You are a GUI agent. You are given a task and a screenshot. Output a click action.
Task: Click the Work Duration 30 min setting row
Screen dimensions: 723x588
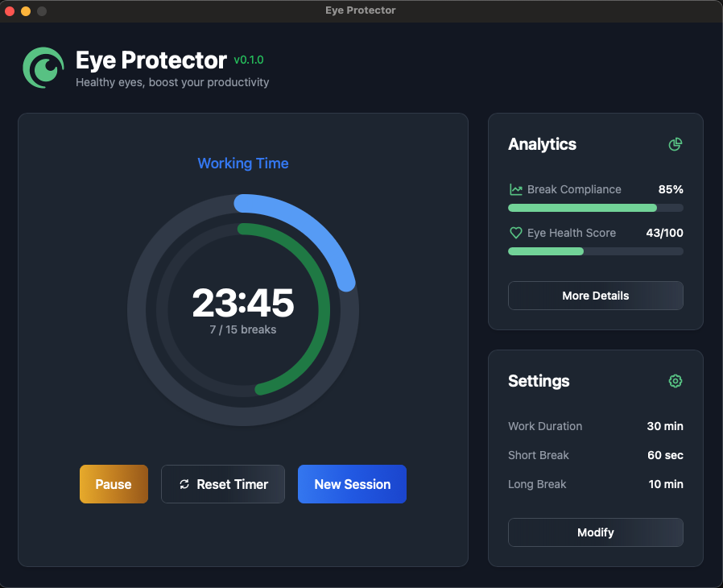coord(595,426)
